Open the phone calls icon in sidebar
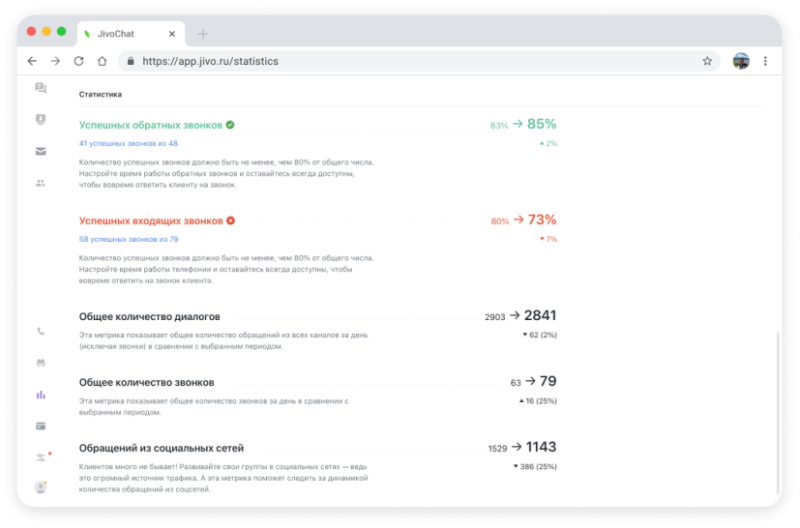 [x=41, y=332]
